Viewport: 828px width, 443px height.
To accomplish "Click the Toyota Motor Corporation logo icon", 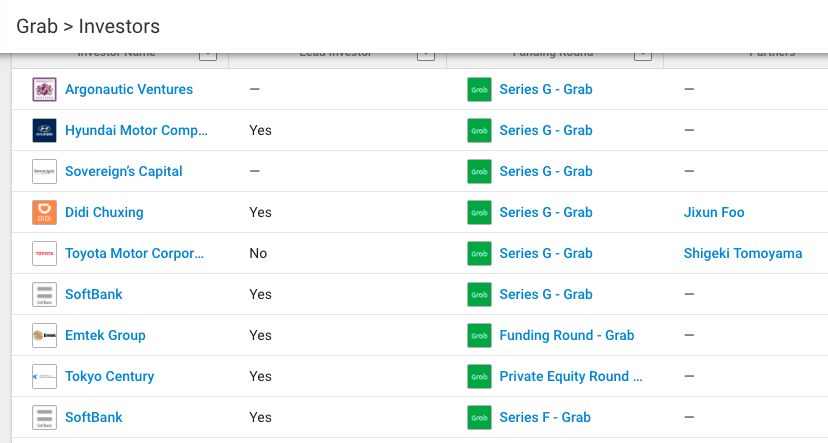I will [x=44, y=253].
